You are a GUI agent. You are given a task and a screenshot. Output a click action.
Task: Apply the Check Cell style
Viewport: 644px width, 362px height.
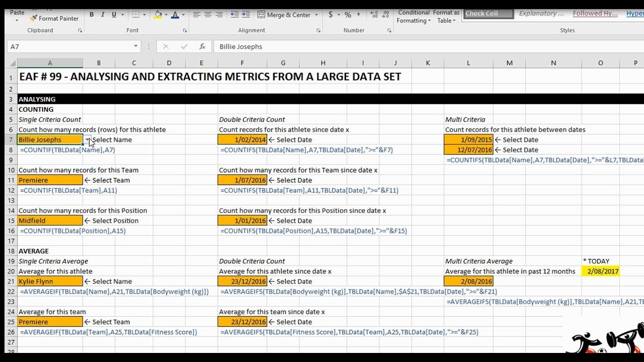[x=489, y=14]
